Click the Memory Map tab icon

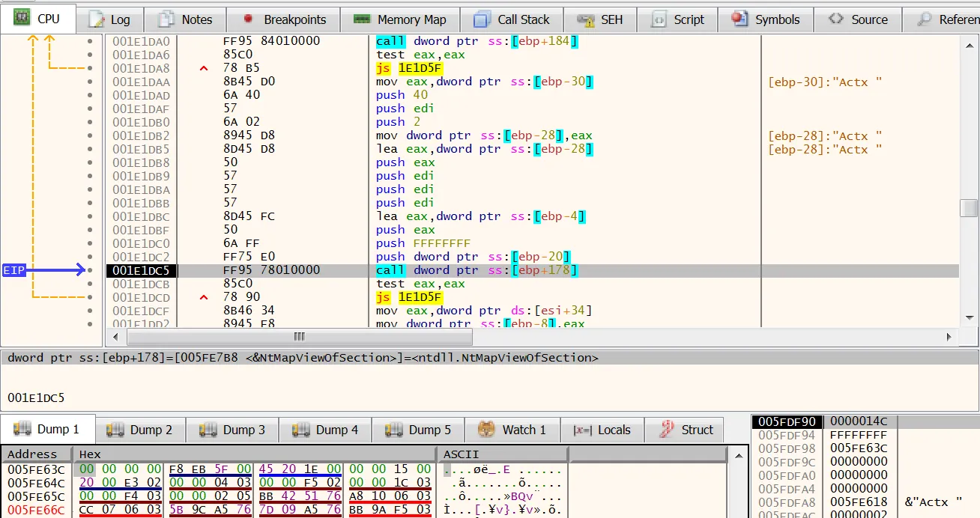click(x=363, y=19)
